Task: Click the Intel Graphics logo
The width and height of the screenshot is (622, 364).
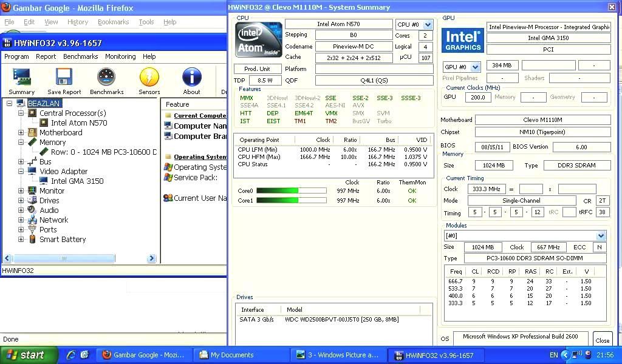Action: (x=462, y=41)
